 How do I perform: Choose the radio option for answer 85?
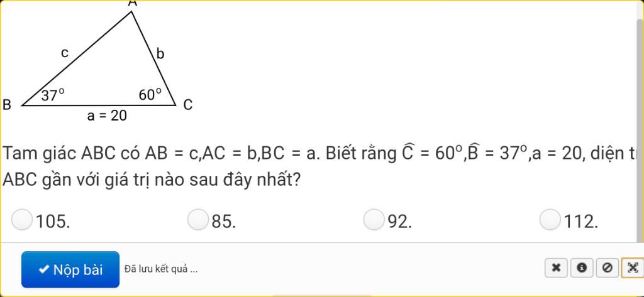point(197,220)
